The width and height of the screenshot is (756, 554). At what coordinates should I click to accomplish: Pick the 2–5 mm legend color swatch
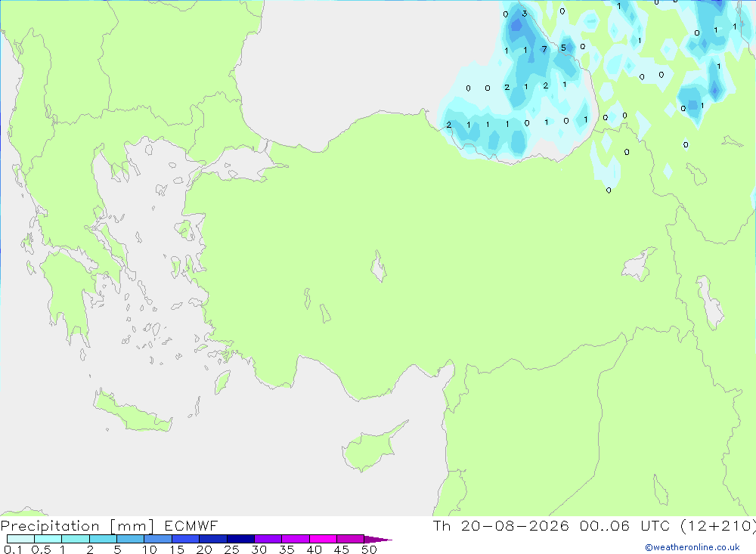point(103,539)
